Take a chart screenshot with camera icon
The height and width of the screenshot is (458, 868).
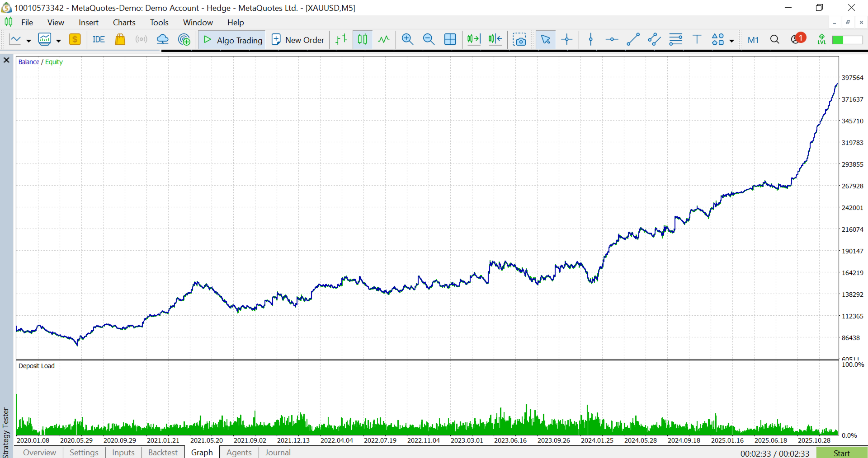pos(519,40)
